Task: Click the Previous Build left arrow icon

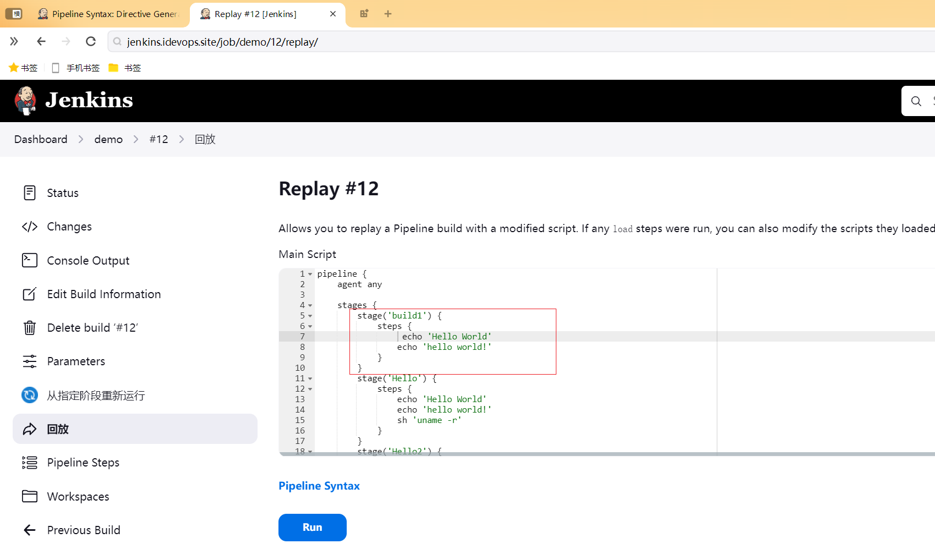Action: 30,530
